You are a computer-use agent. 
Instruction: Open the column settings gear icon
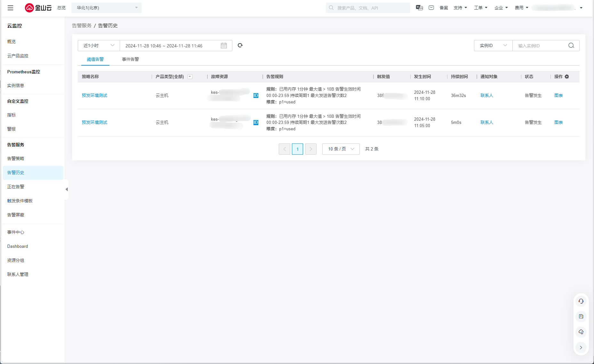point(567,77)
